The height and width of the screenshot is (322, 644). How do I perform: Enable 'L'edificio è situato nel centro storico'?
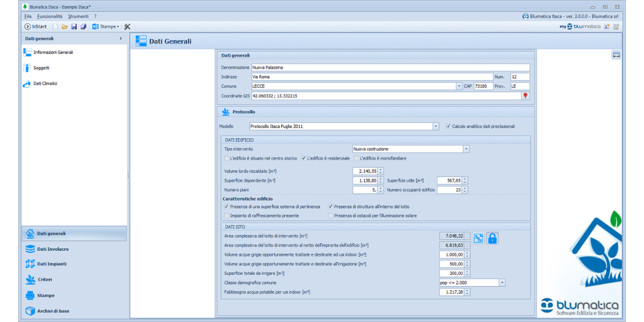[x=226, y=158]
